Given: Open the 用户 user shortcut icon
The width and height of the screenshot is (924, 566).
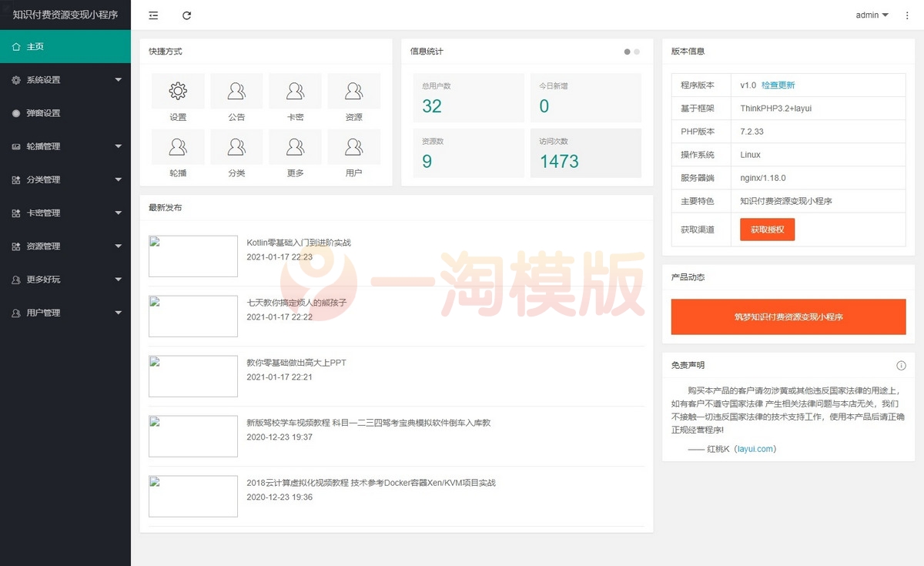Looking at the screenshot, I should [x=354, y=146].
